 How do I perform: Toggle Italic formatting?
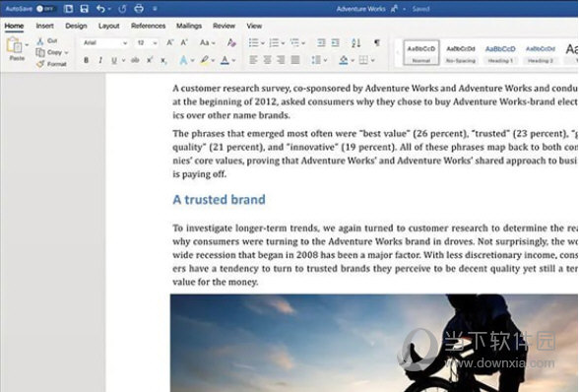click(100, 60)
